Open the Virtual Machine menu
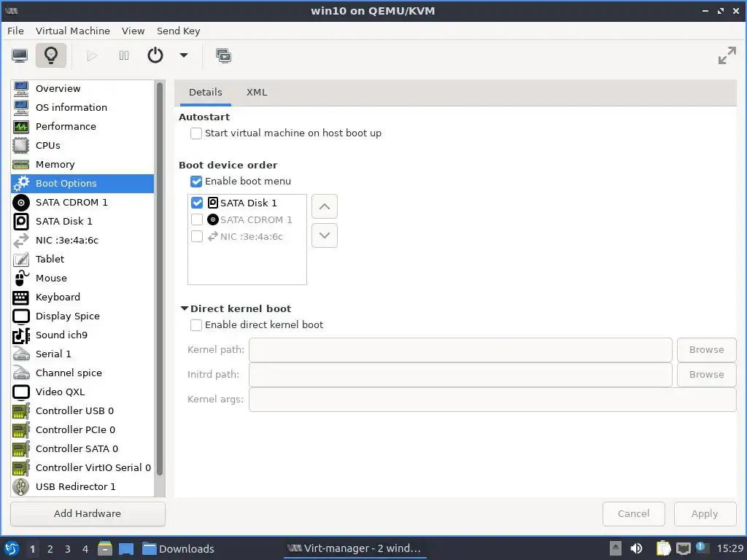The image size is (747, 560). click(72, 31)
